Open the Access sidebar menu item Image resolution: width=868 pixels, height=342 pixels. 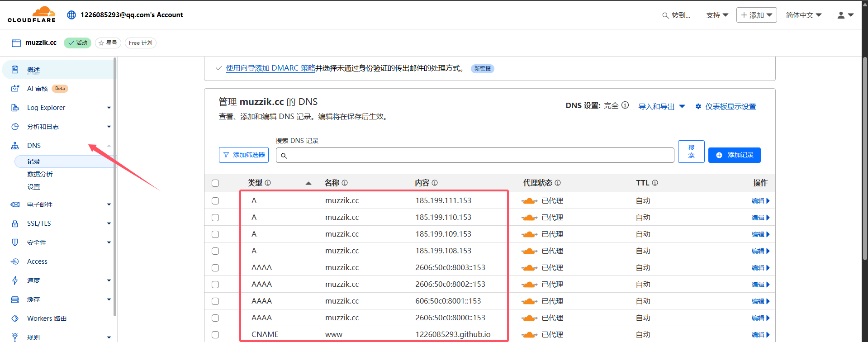pyautogui.click(x=37, y=261)
